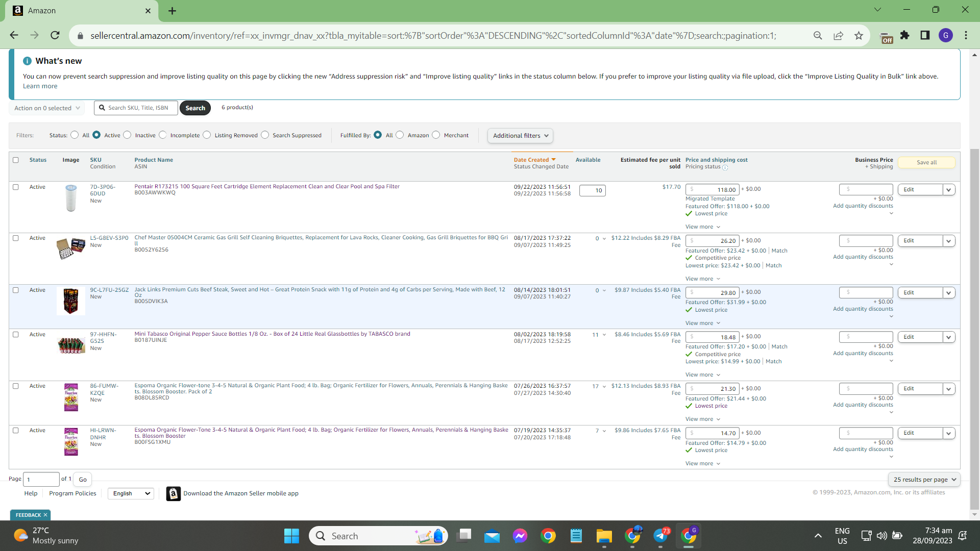Open browser side panel icon
Image resolution: width=980 pixels, height=551 pixels.
point(925,35)
